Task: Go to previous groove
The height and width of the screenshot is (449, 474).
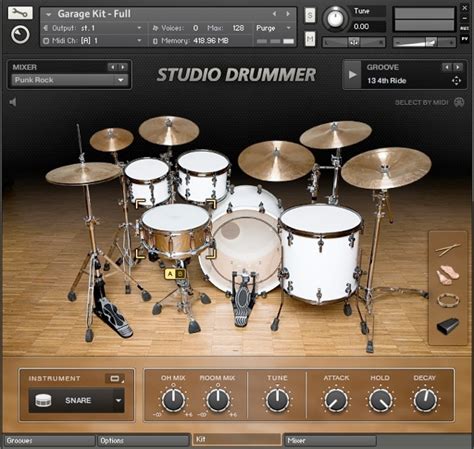Action: [x=447, y=67]
